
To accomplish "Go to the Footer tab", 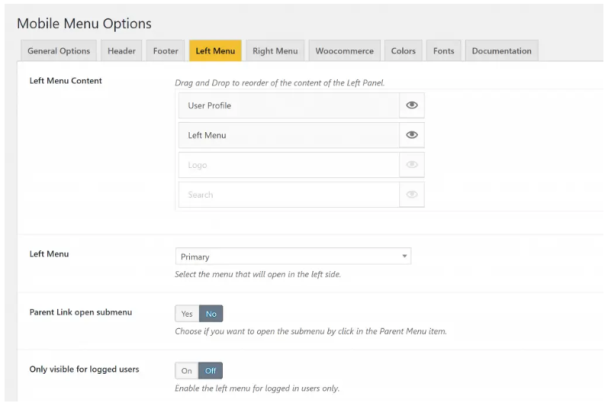I will click(166, 51).
